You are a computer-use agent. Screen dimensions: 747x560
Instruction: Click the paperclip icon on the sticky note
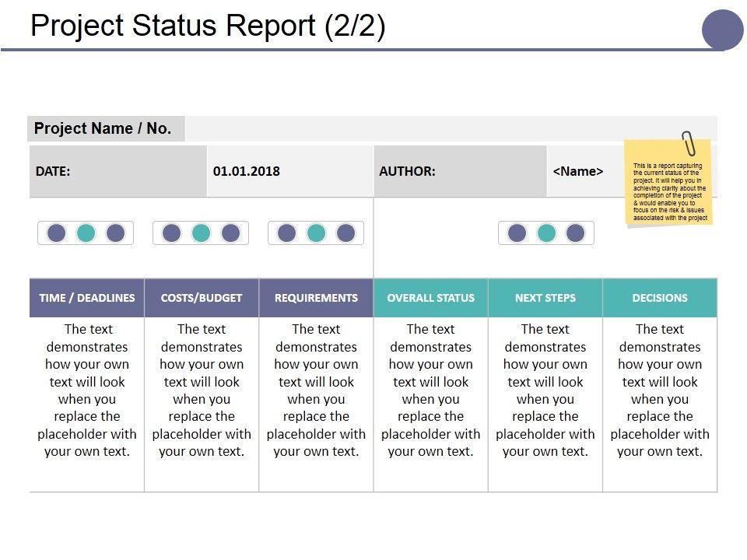689,142
